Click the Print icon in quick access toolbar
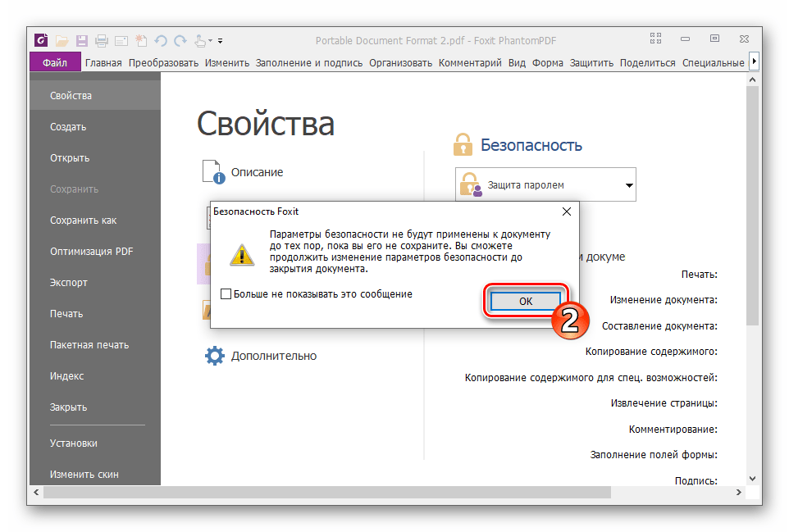The height and width of the screenshot is (532, 789). [102, 40]
